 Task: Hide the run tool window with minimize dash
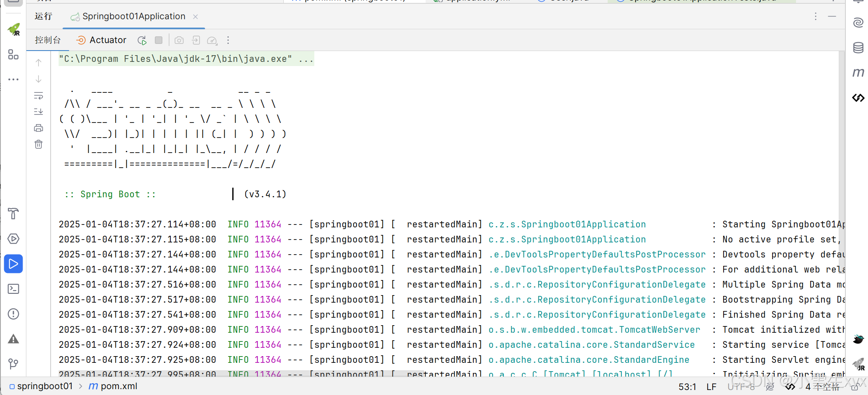click(832, 16)
